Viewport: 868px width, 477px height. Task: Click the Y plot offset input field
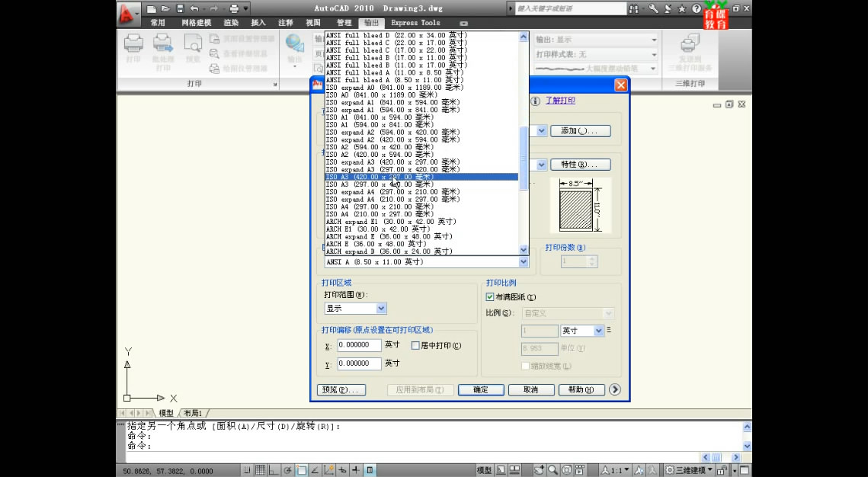coord(359,363)
